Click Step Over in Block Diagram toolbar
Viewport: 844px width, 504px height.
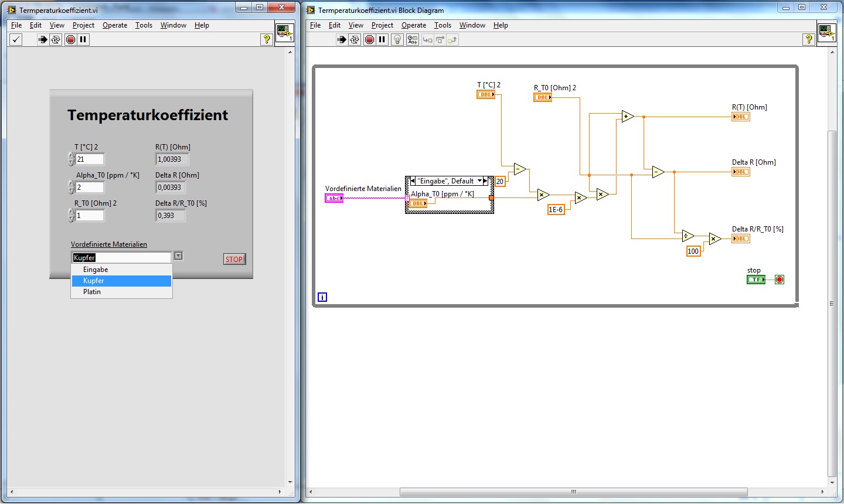(440, 39)
